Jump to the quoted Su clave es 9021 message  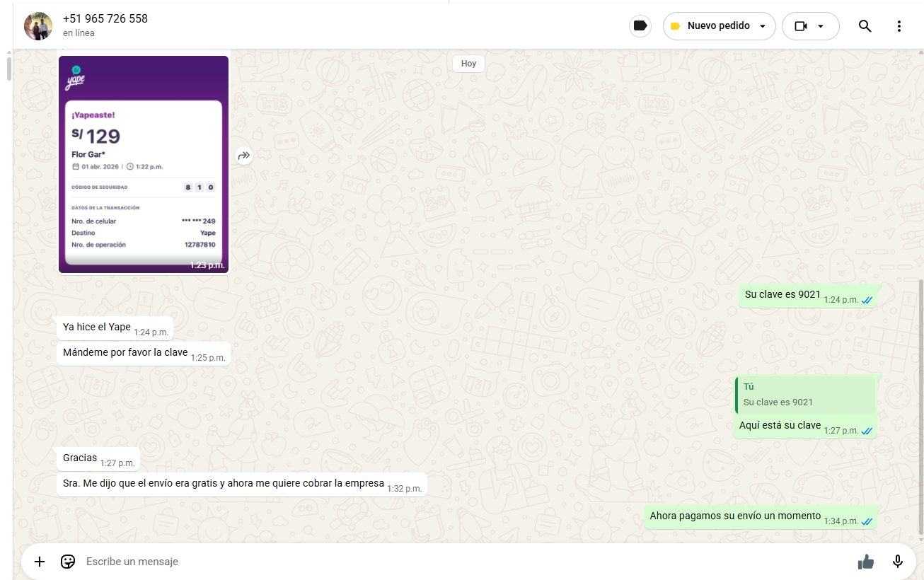(805, 395)
